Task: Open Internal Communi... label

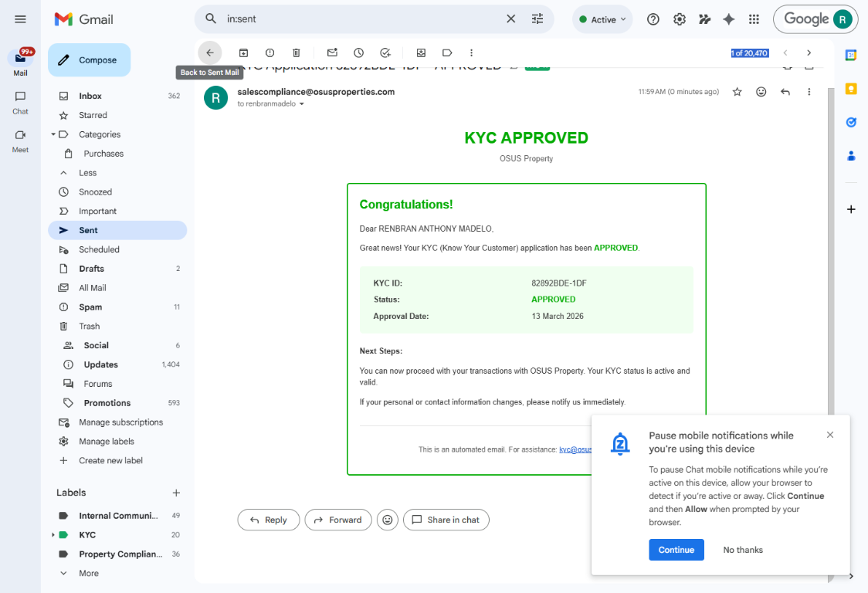Action: coord(117,516)
